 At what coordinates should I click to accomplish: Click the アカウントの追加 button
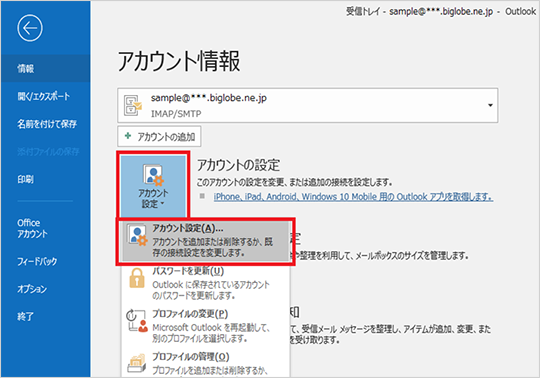point(159,136)
